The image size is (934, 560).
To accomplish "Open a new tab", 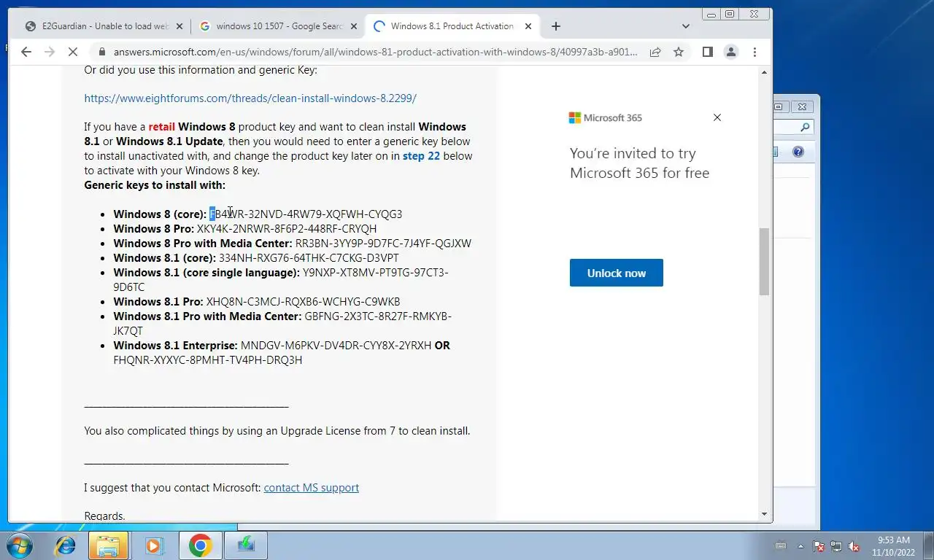I will pyautogui.click(x=556, y=26).
